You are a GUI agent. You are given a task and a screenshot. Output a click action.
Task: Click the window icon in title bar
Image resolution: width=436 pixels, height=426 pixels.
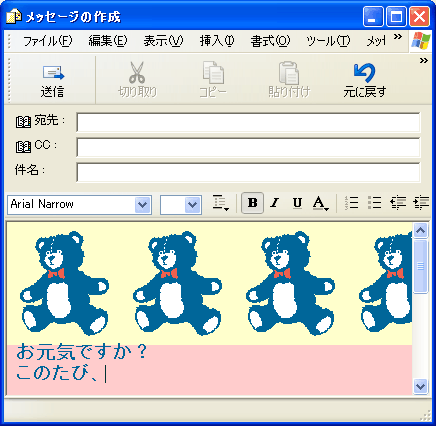[14, 16]
